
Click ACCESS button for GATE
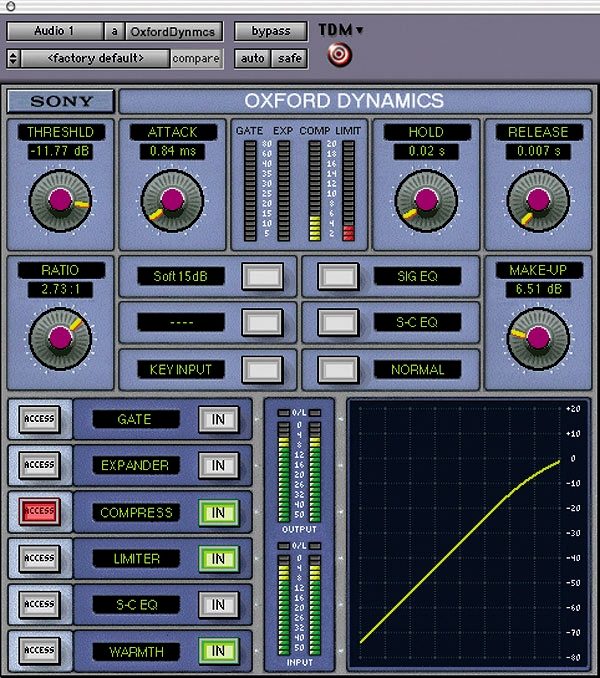pyautogui.click(x=39, y=419)
